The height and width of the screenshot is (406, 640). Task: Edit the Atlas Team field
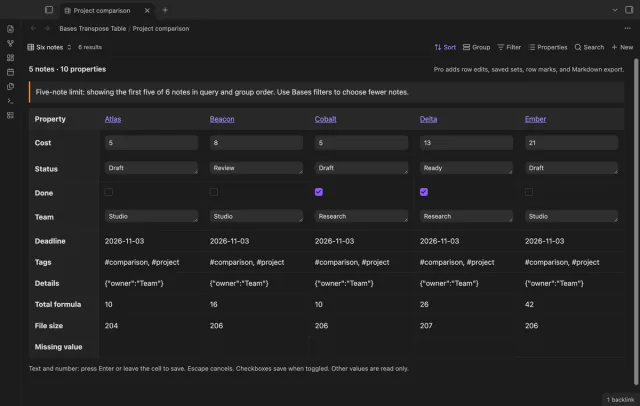pos(151,216)
